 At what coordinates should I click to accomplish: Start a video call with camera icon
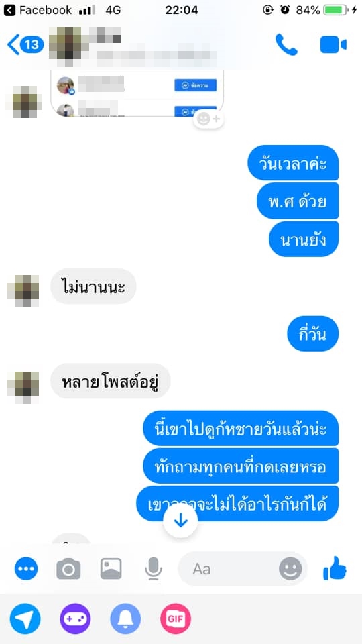(x=333, y=45)
